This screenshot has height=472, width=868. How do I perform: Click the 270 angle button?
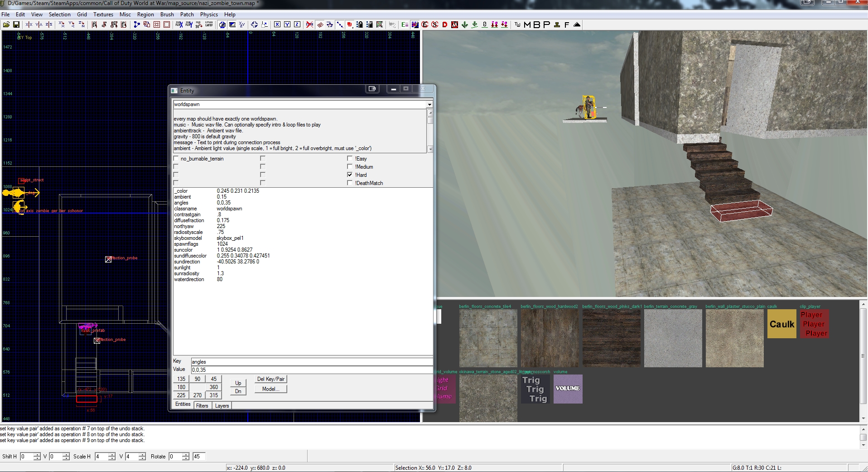click(198, 395)
